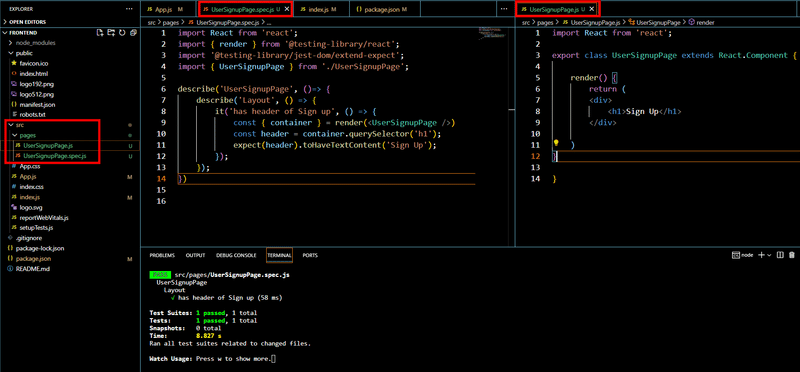This screenshot has width=800, height=372.
Task: Click the New Folder icon in Explorer
Action: click(111, 33)
